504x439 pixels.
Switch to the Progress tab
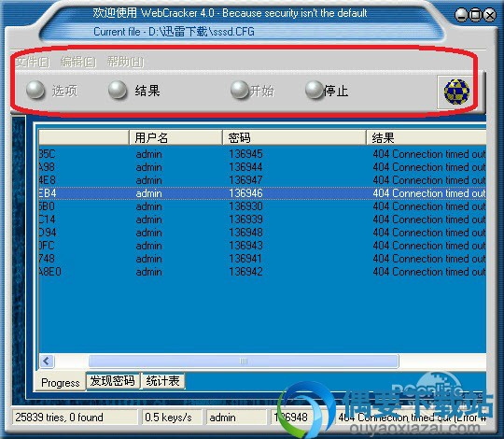pyautogui.click(x=61, y=382)
